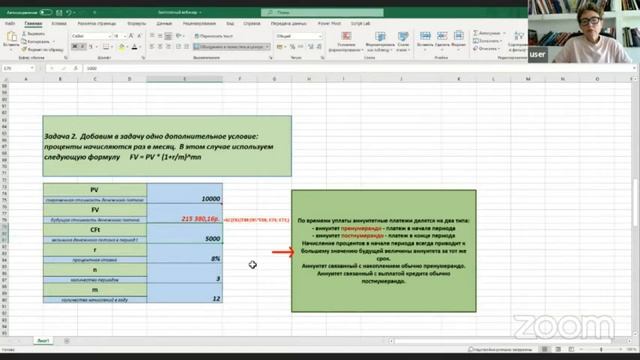The width and height of the screenshot is (640, 360).
Task: Click the Accounting currency format icon
Action: point(280,47)
